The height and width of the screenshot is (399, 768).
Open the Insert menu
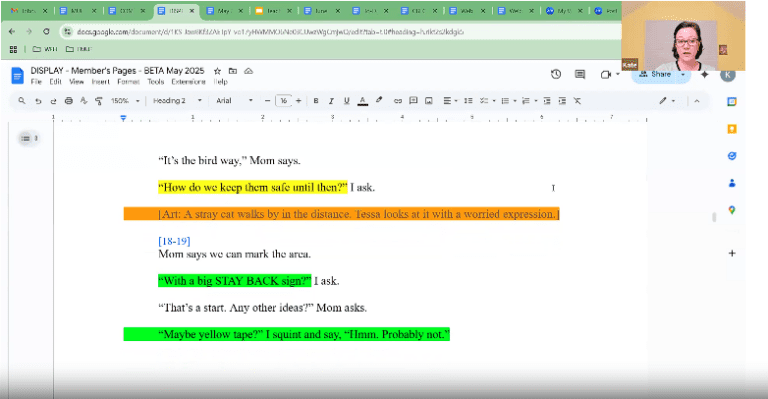coord(100,82)
